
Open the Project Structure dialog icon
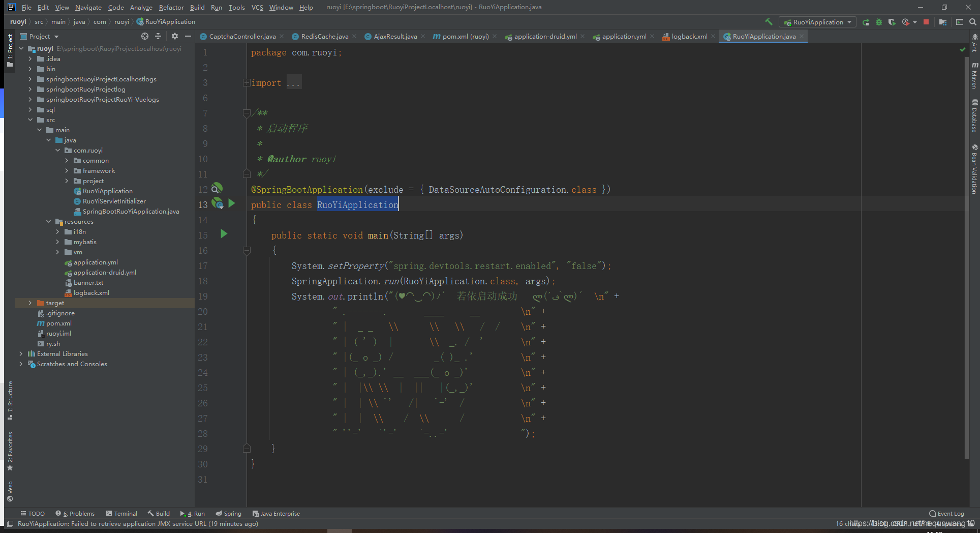pos(943,22)
